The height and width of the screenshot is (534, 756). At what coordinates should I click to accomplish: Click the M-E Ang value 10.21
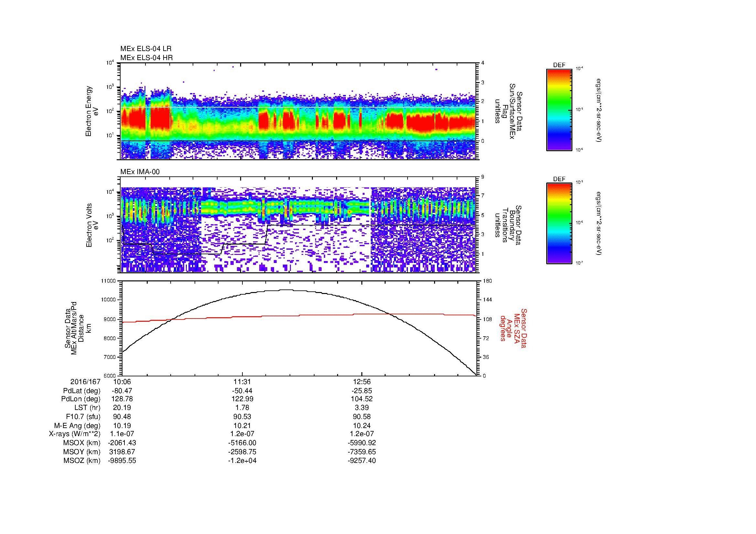click(242, 425)
